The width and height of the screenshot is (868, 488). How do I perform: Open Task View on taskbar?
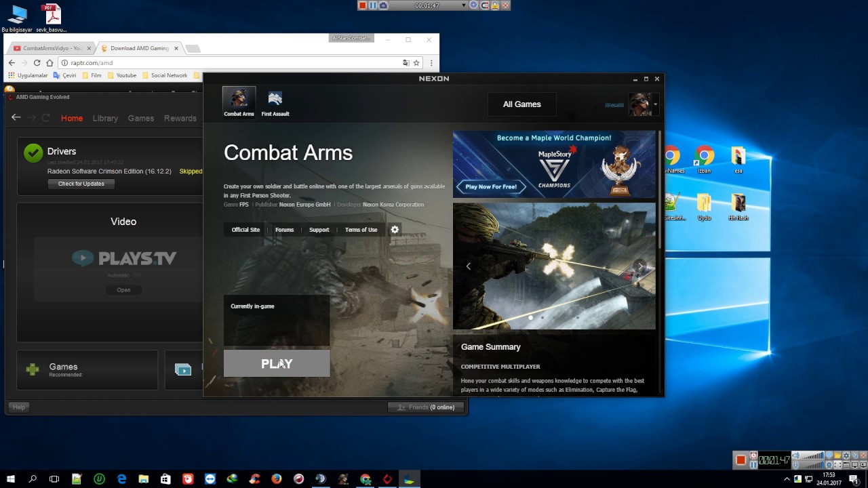(x=54, y=479)
